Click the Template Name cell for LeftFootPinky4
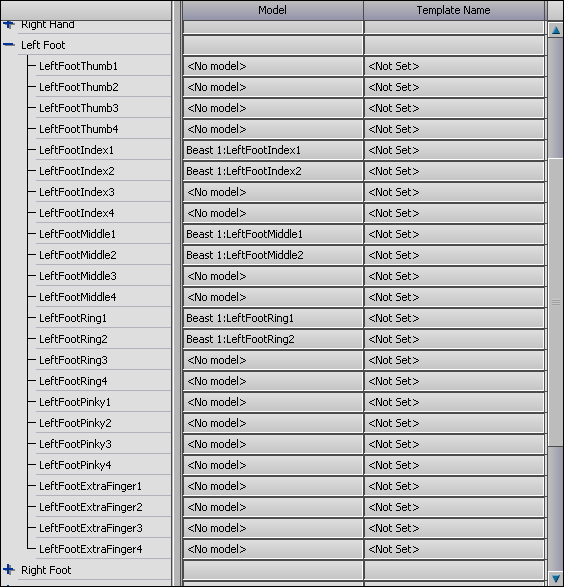This screenshot has height=587, width=564. tap(454, 465)
